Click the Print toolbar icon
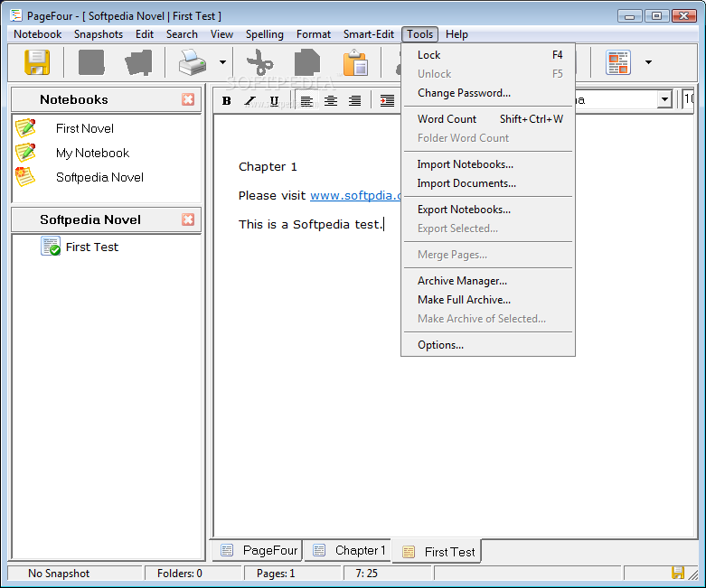 (193, 62)
